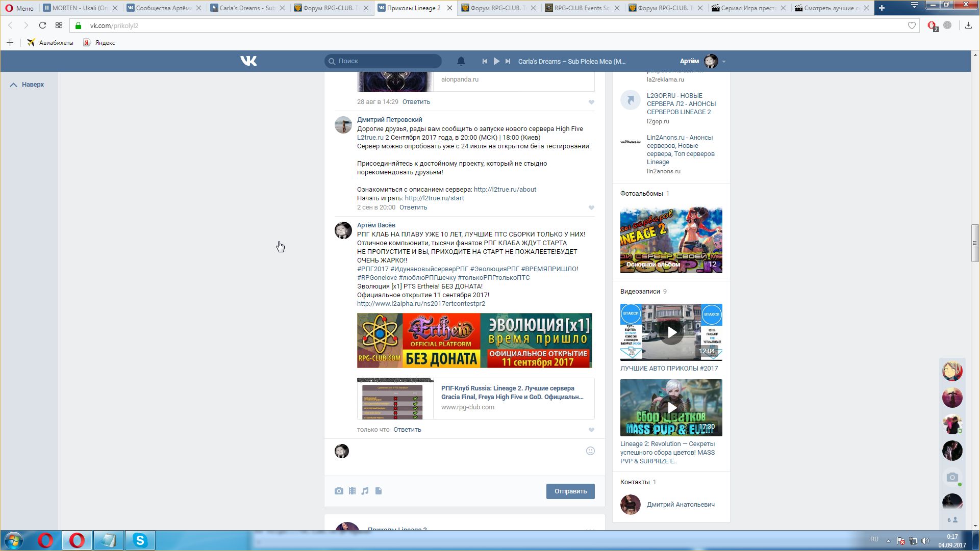This screenshot has width=980, height=551.
Task: Open the Яндекс bookmark
Action: 99,43
